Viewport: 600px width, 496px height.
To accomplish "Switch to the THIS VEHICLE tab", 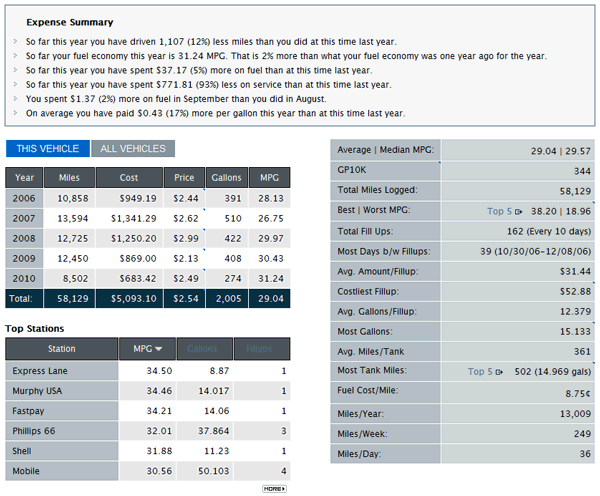I will [47, 149].
